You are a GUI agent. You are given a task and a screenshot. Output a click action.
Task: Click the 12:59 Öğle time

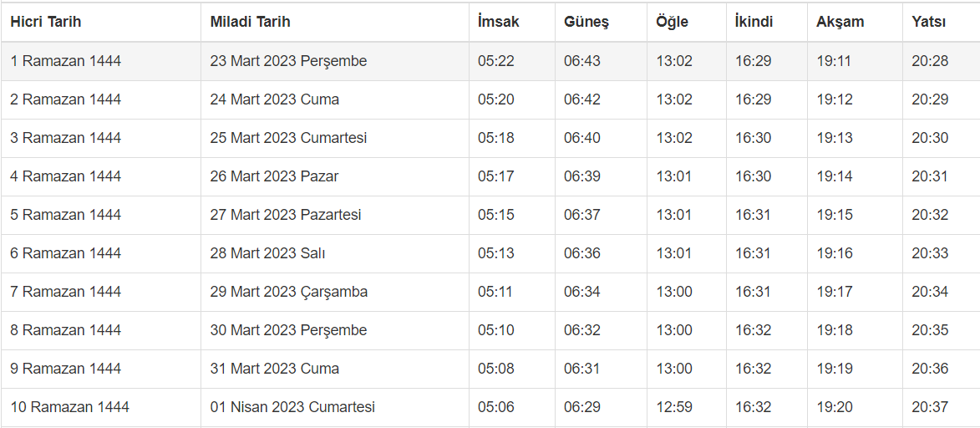click(673, 407)
